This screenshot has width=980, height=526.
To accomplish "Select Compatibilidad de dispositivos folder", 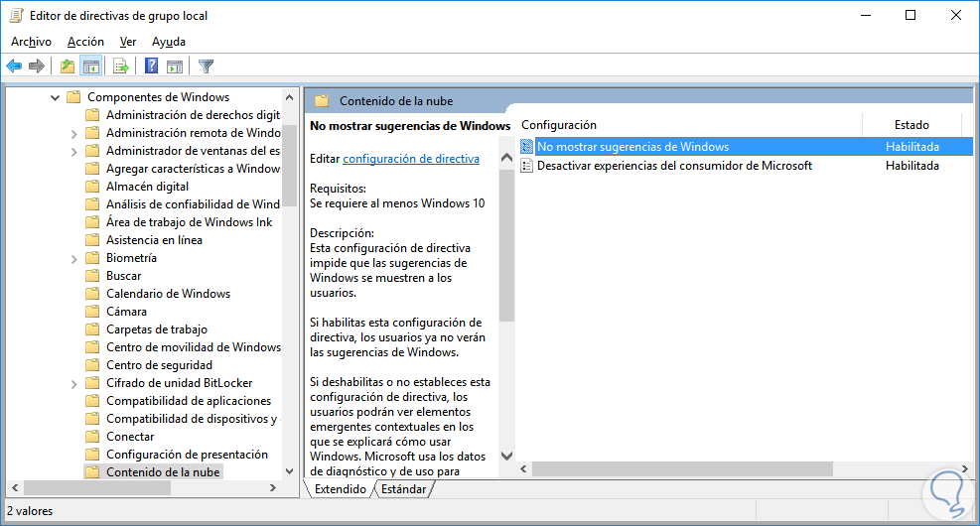I will click(192, 419).
